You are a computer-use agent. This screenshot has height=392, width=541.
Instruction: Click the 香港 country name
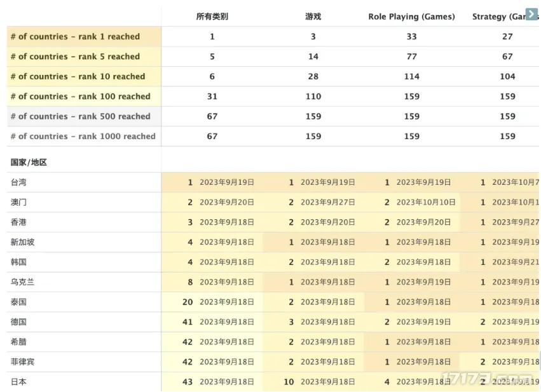click(19, 222)
